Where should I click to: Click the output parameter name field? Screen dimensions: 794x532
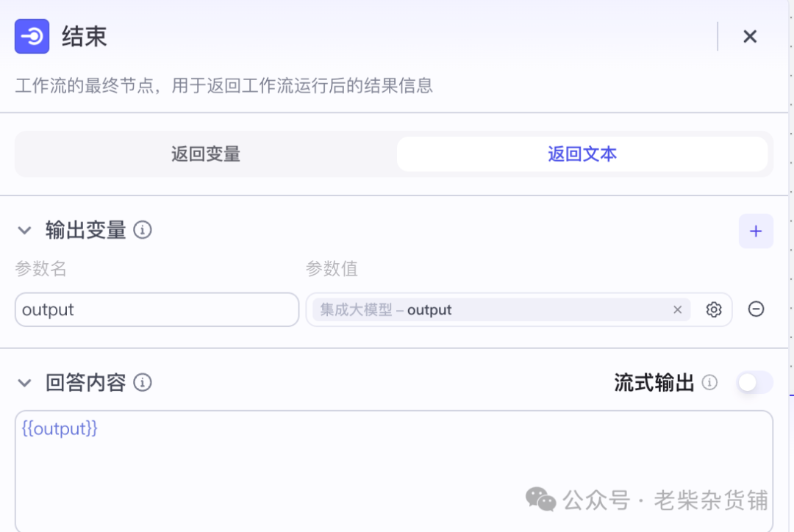pyautogui.click(x=157, y=309)
